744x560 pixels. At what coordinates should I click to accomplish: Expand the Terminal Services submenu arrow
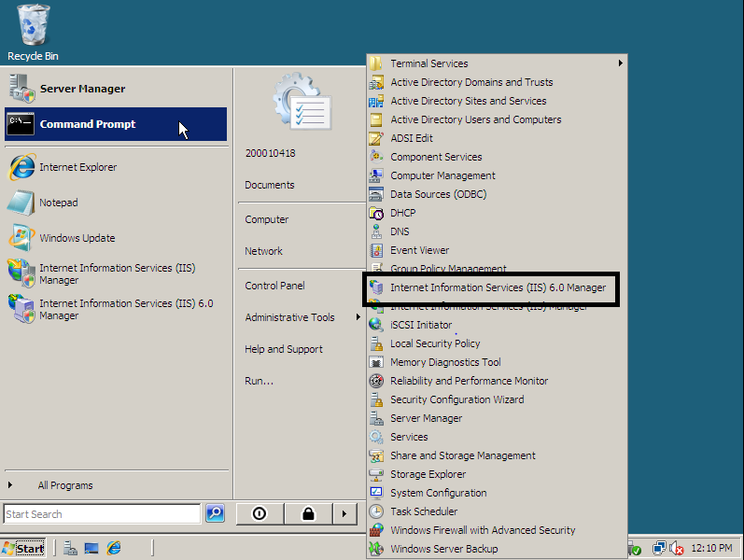point(620,63)
